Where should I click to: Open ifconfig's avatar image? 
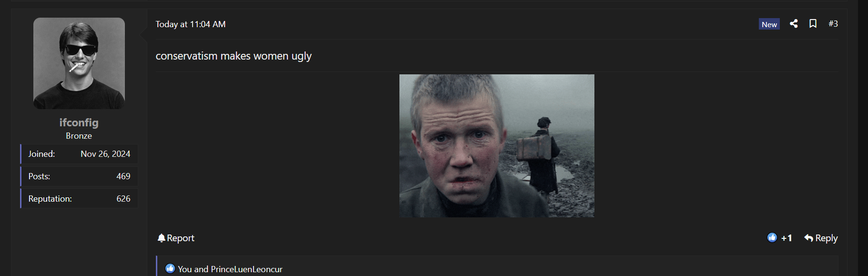(x=79, y=63)
